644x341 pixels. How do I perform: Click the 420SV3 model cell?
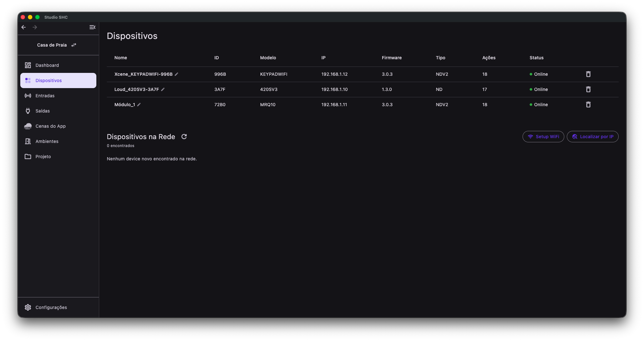269,89
